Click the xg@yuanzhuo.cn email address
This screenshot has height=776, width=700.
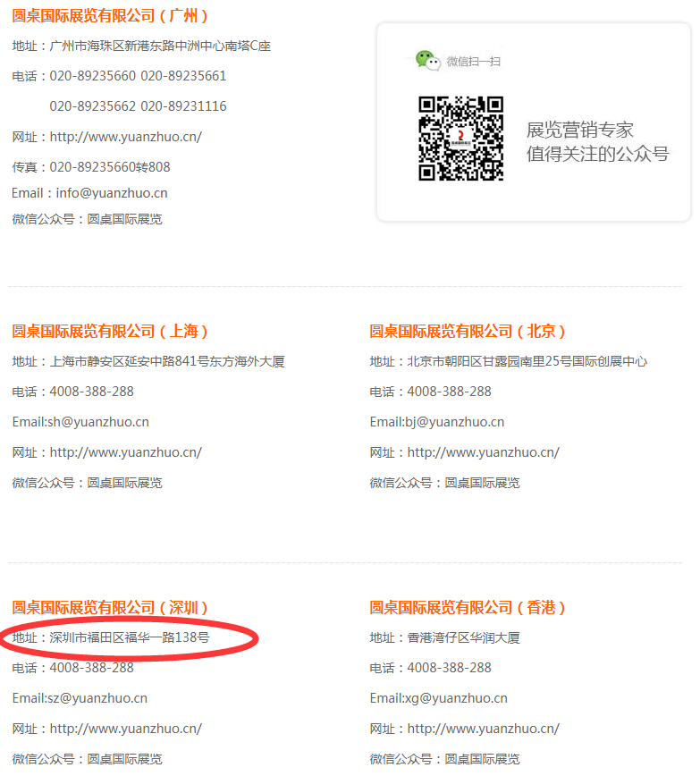click(x=455, y=698)
